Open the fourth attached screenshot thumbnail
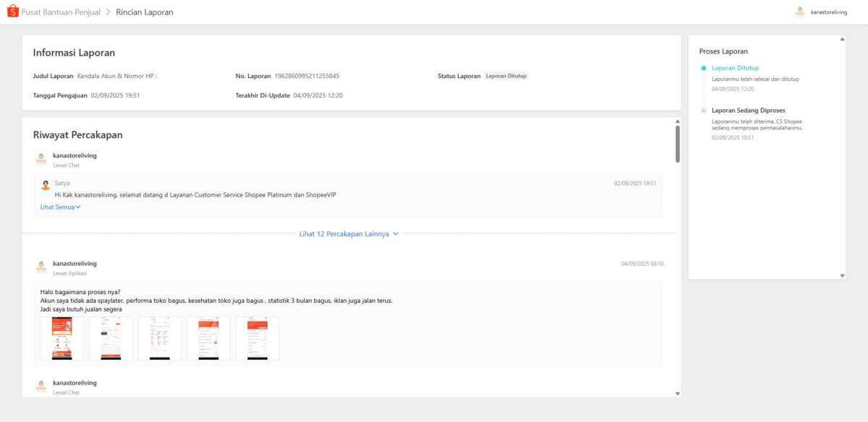This screenshot has width=868, height=422. pyautogui.click(x=208, y=338)
